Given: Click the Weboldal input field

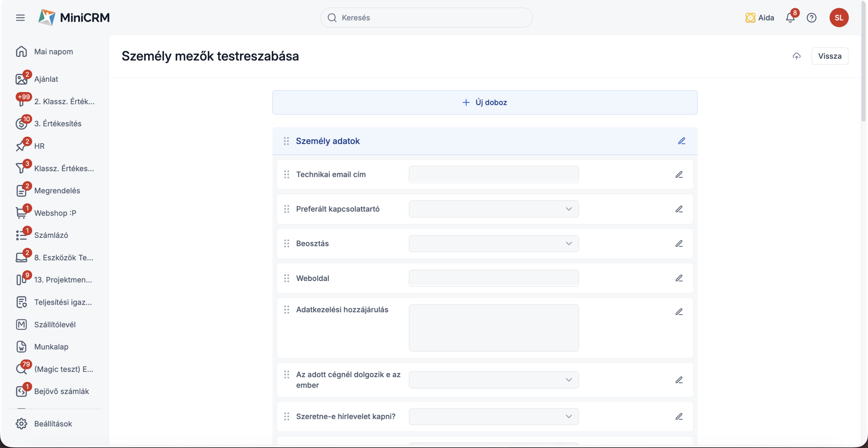Looking at the screenshot, I should pos(494,278).
